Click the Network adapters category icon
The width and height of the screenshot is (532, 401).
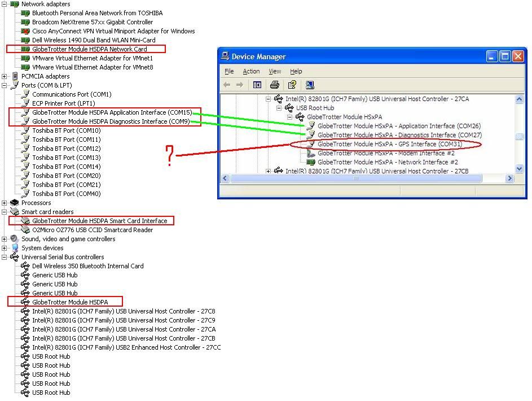point(14,4)
